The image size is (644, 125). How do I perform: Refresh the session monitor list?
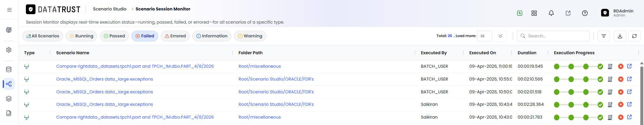pos(634,36)
